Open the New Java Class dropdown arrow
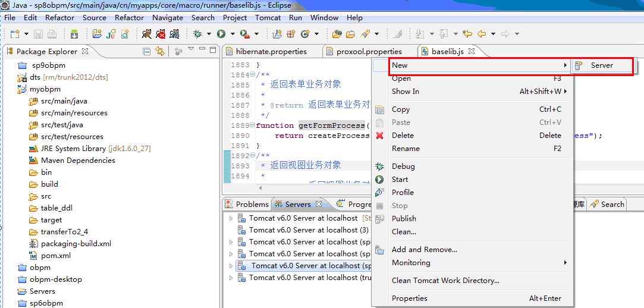 (x=317, y=34)
